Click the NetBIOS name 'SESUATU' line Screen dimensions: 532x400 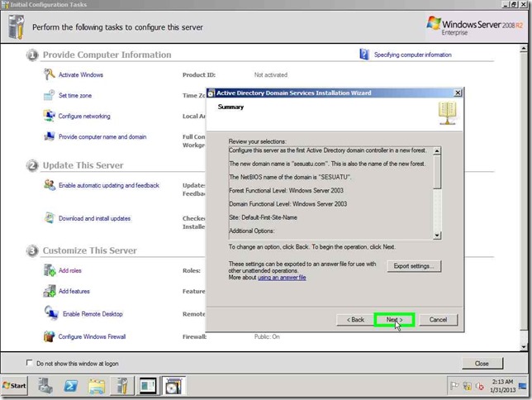pos(290,177)
